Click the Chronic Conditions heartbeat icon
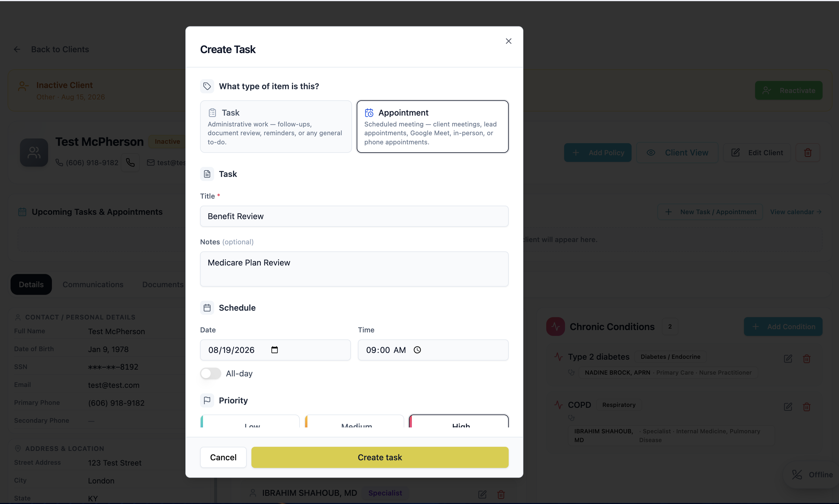 point(556,327)
